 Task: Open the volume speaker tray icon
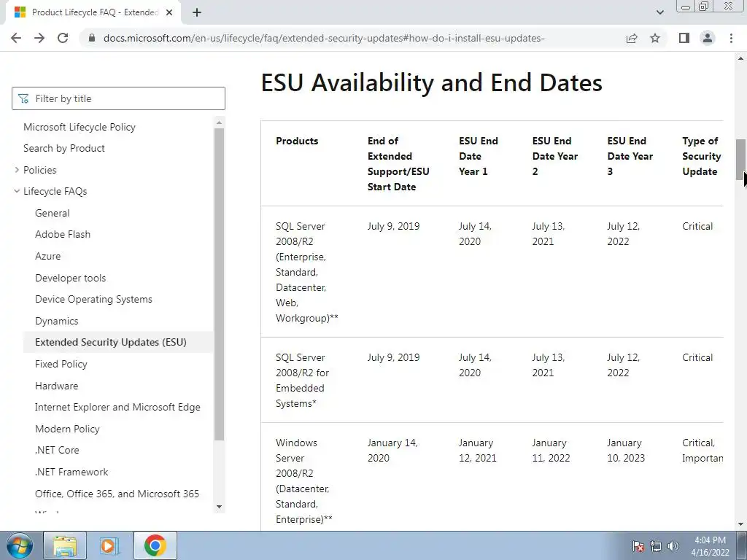coord(673,546)
